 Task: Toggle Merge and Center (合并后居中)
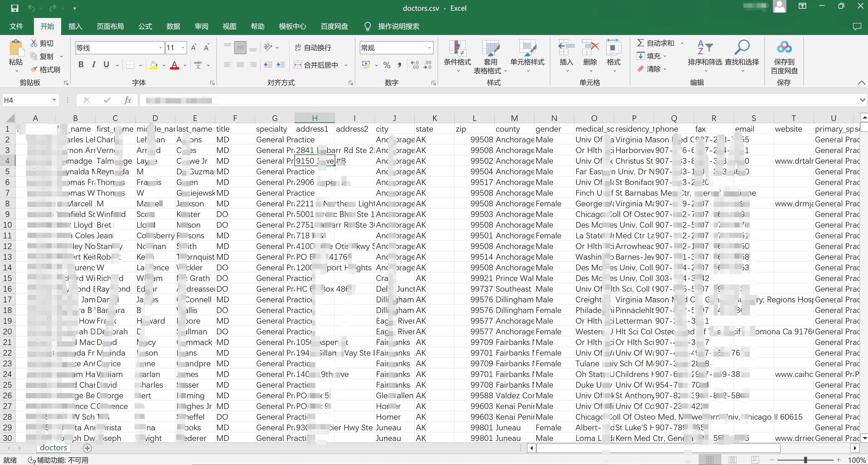coord(316,65)
